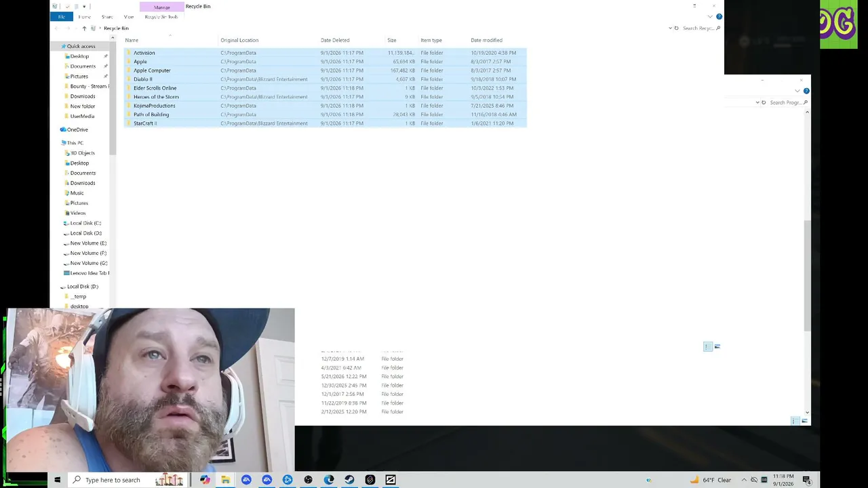Screen dimensions: 868x488
Task: Sort by the Size column header
Action: pyautogui.click(x=391, y=40)
